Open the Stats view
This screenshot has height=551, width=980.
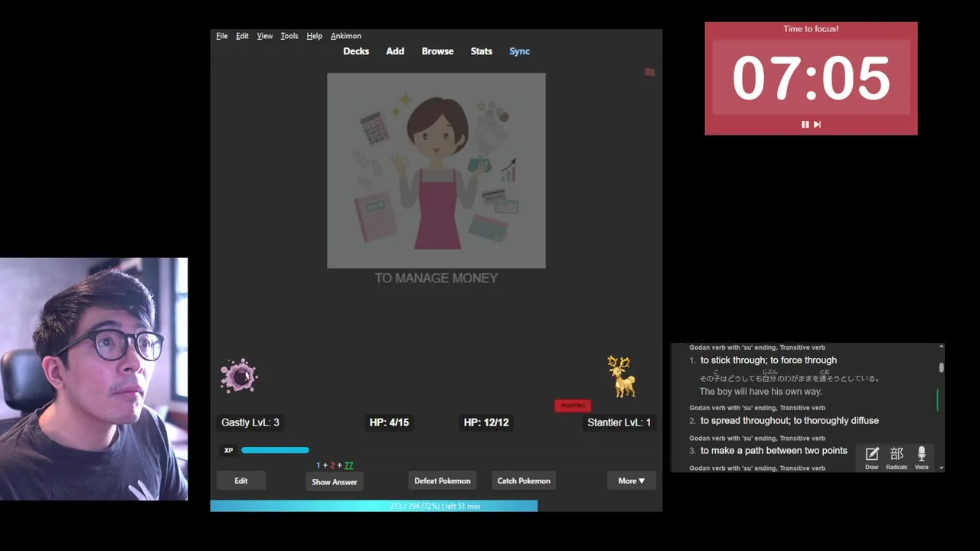click(x=482, y=51)
